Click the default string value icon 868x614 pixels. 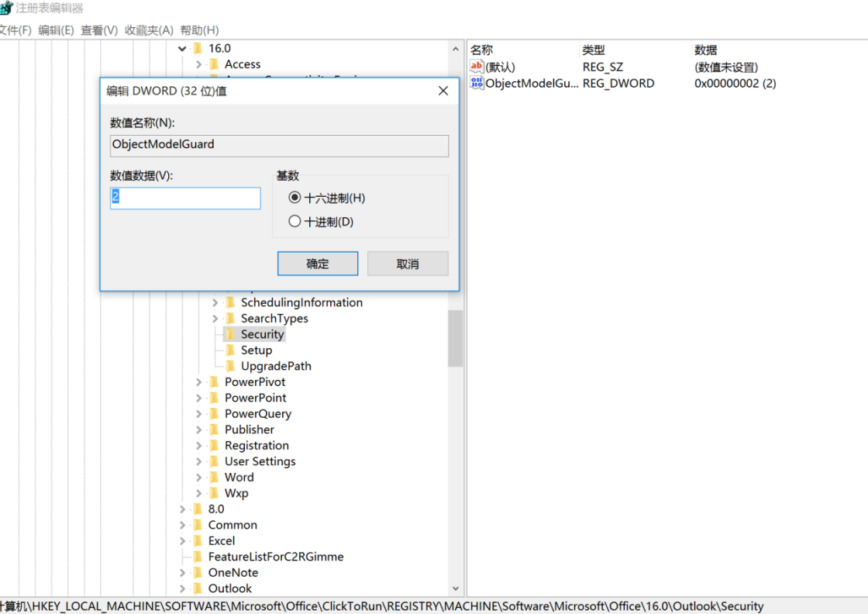point(477,67)
